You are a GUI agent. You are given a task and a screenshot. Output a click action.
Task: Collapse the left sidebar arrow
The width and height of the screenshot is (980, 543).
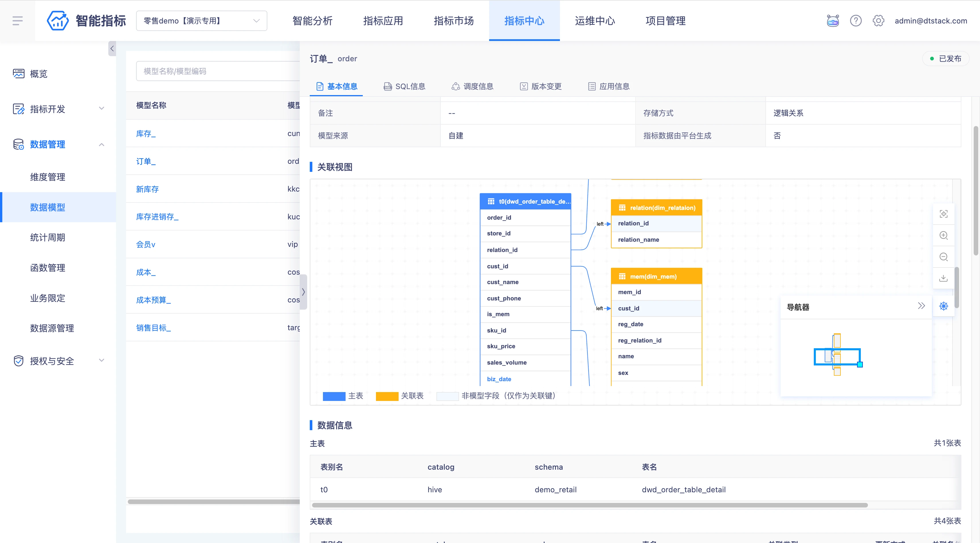(112, 48)
